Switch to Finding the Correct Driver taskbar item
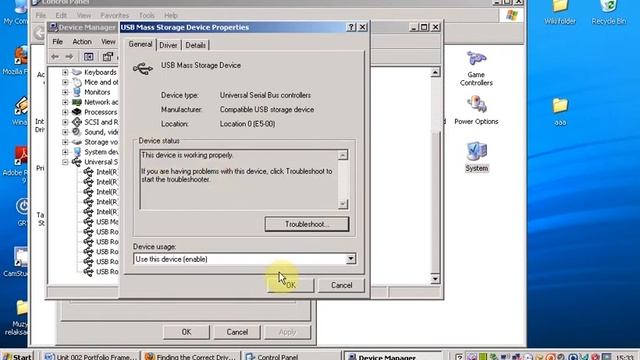 click(x=190, y=356)
